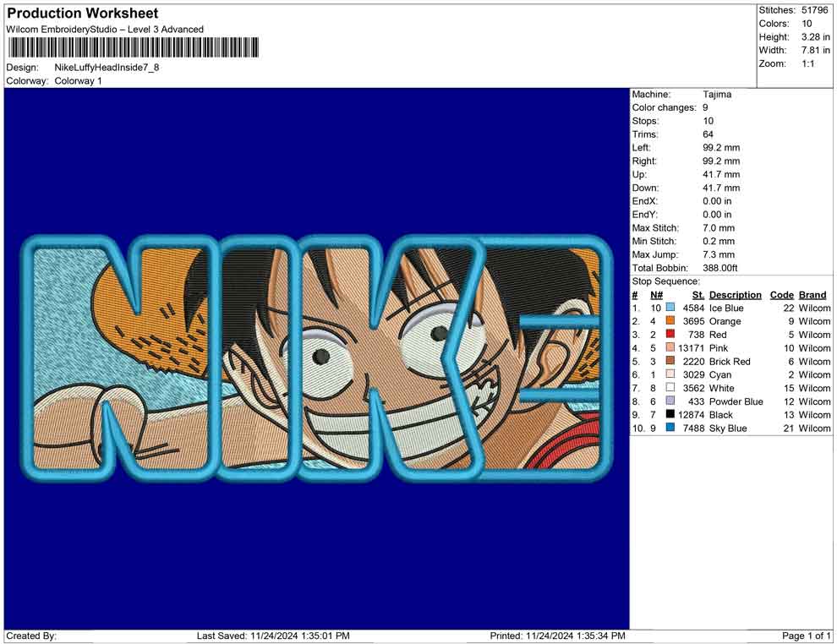Click the Total Bobbin value '388.00ft'
This screenshot has width=837, height=644.
pos(720,268)
